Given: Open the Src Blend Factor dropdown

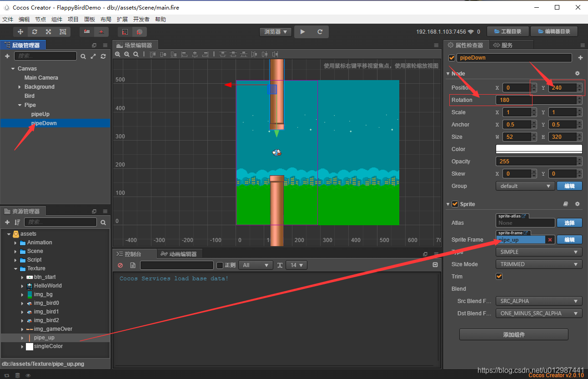Looking at the screenshot, I should click(x=539, y=301).
